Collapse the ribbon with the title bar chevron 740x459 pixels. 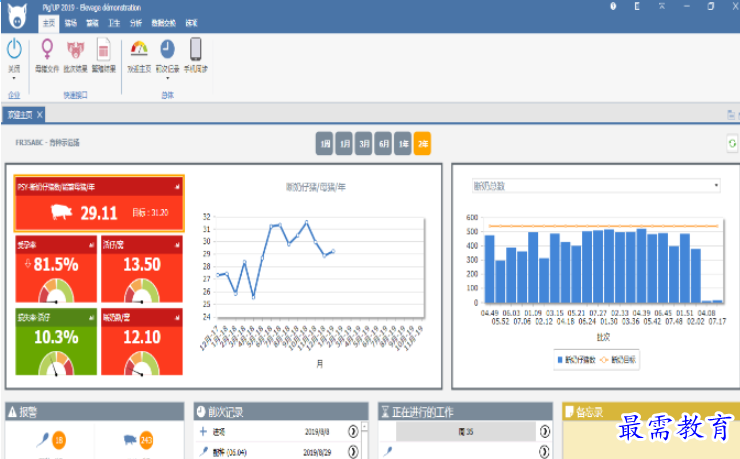[662, 6]
